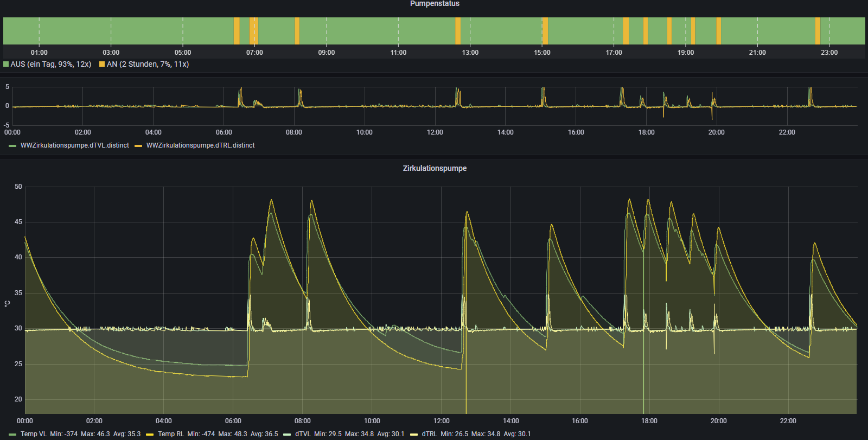
Task: Click the '23:00' time label in Pumpenstatus
Action: coord(829,53)
